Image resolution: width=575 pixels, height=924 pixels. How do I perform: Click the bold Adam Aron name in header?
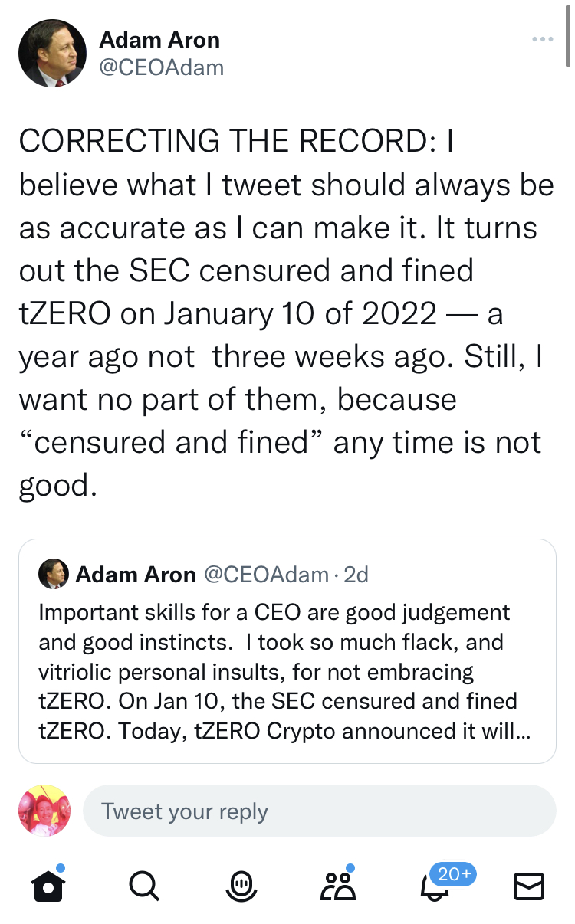[159, 40]
